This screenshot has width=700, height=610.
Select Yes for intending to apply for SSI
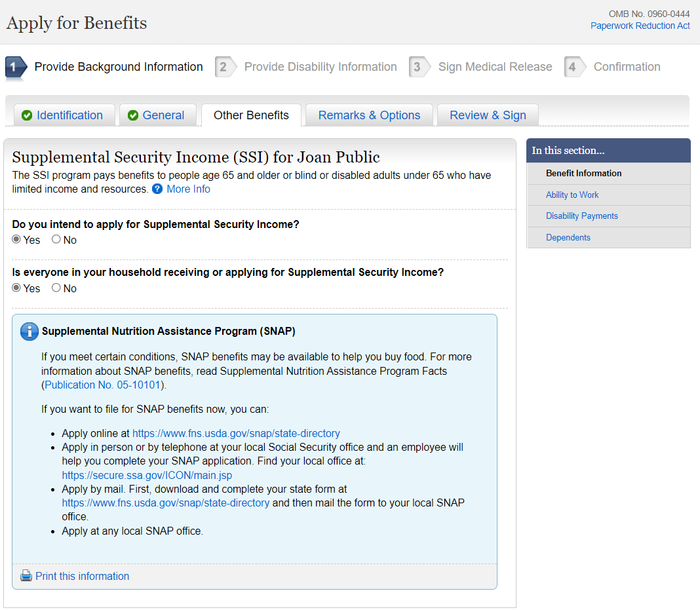click(x=16, y=240)
